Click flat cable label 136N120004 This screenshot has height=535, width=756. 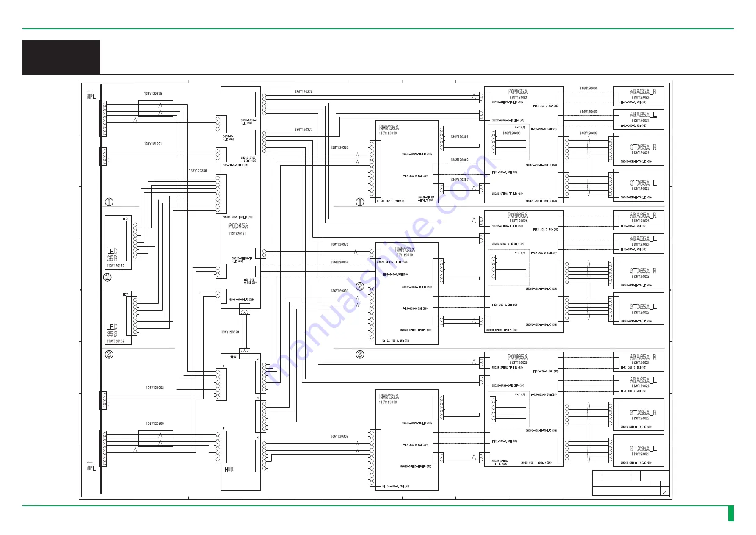(x=588, y=89)
